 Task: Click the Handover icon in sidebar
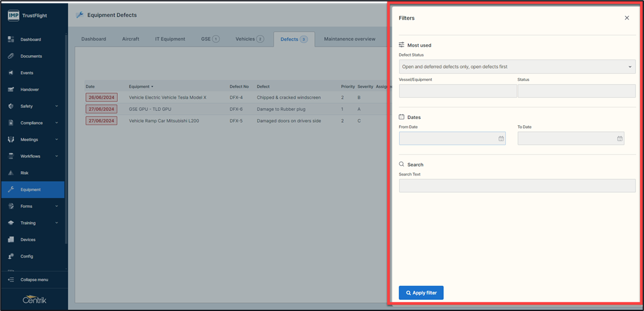pos(11,90)
